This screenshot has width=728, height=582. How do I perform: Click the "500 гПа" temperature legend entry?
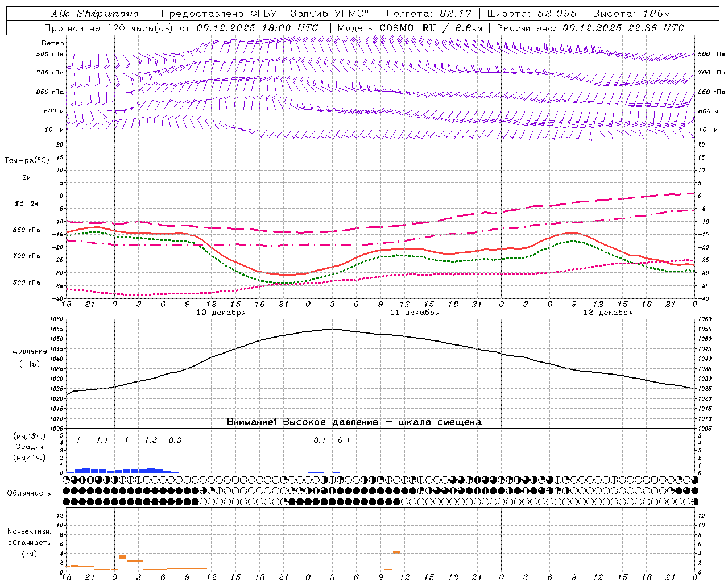(x=27, y=282)
